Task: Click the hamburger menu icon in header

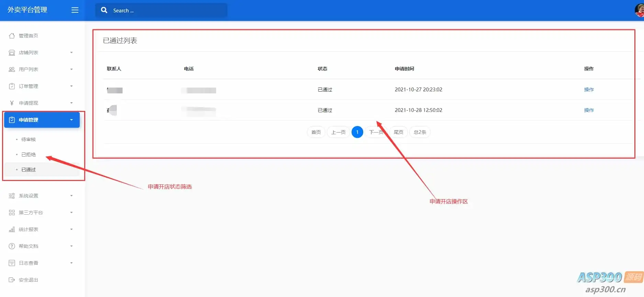Action: (x=75, y=10)
